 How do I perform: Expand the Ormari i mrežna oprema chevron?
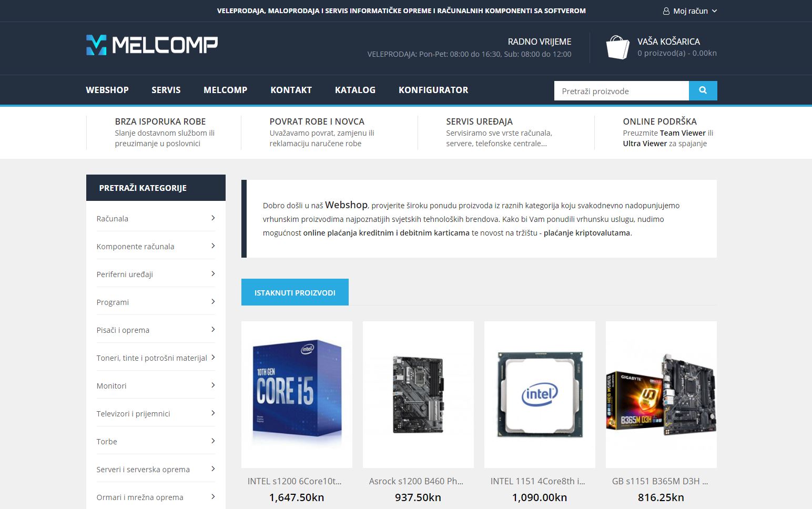pos(213,496)
